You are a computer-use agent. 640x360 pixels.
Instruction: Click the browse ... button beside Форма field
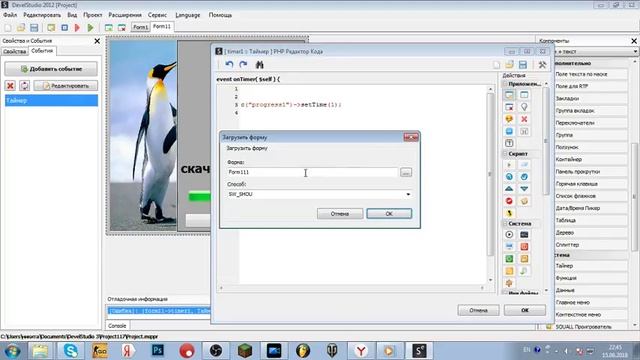click(x=406, y=172)
